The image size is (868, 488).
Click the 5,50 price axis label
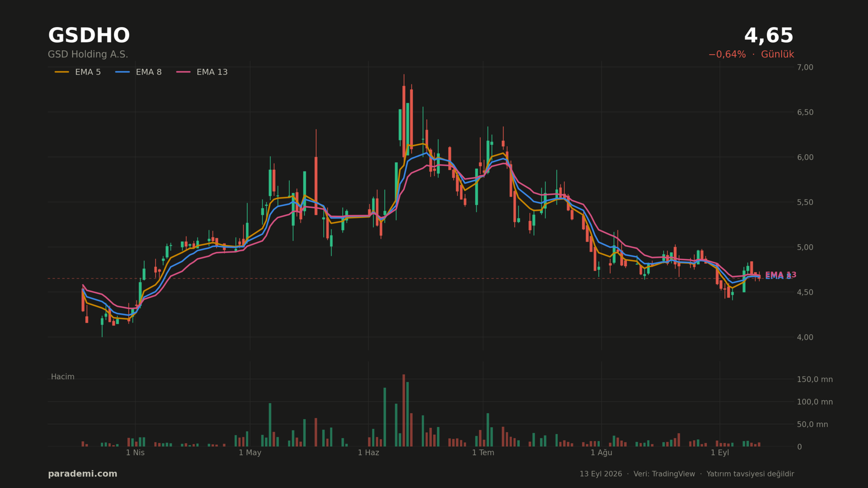[805, 202]
